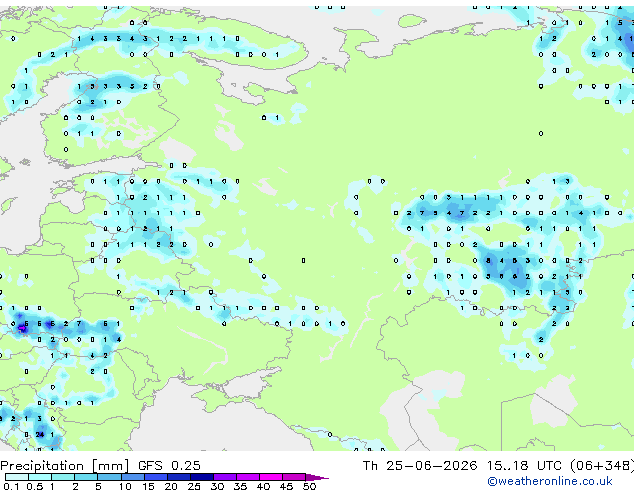Click the '(06+348)' forecast run label

[x=602, y=466]
